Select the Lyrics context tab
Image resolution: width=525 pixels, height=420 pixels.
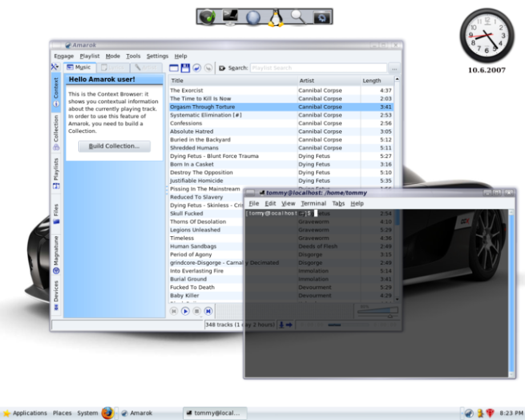pyautogui.click(x=113, y=68)
